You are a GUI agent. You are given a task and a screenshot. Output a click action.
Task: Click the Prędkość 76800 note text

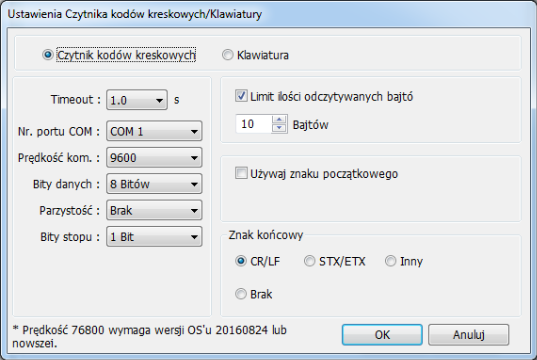click(150, 336)
